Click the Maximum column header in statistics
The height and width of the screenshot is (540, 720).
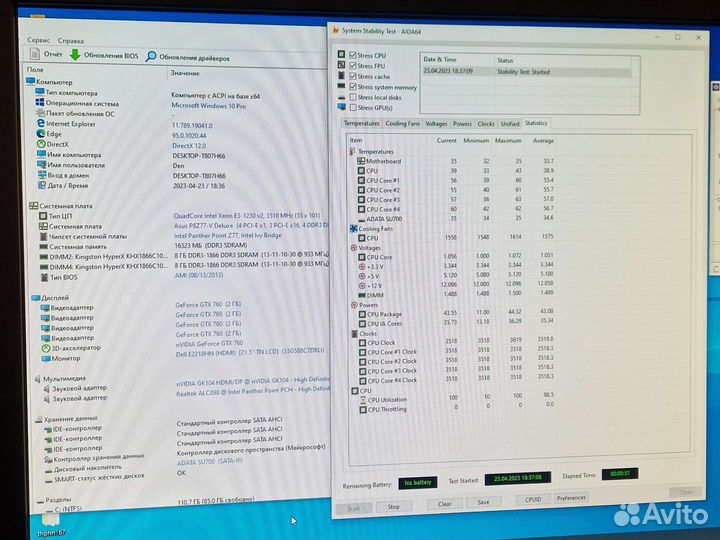pyautogui.click(x=508, y=141)
